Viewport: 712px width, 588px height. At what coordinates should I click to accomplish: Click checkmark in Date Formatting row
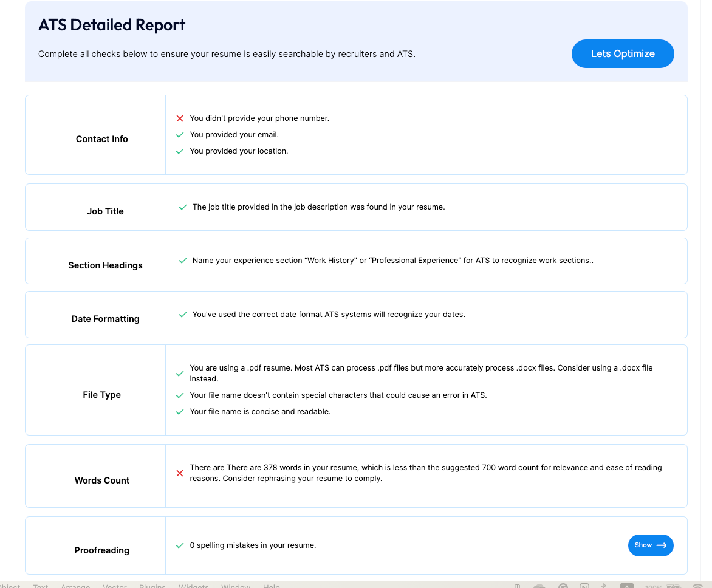pyautogui.click(x=182, y=315)
